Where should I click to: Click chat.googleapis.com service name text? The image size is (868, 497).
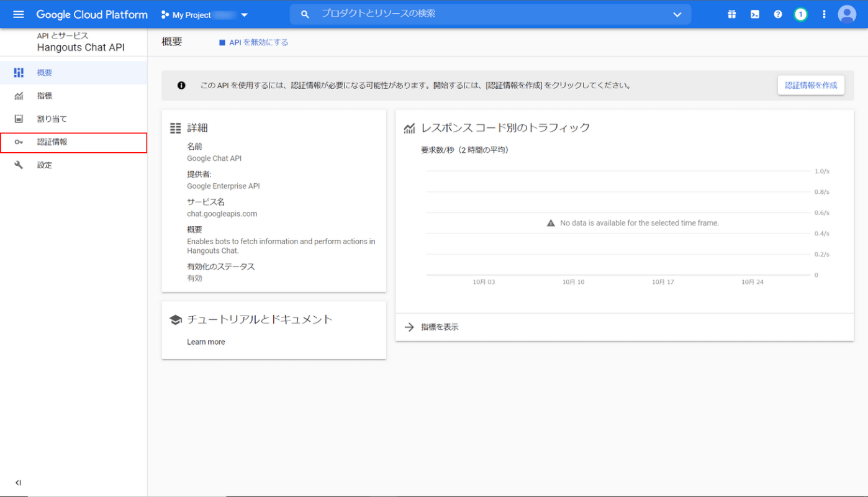pyautogui.click(x=222, y=214)
